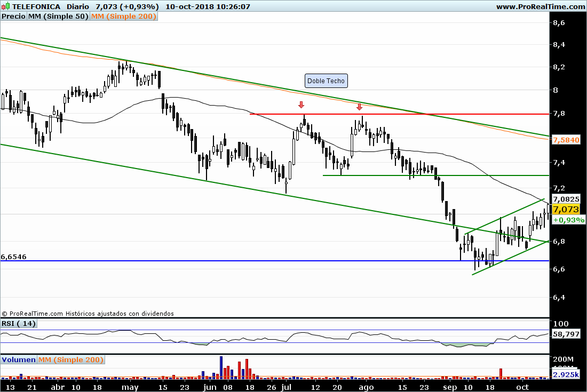Click the green candlestick icon beside TELEFONICA
Viewport: 587px width, 392px height.
pyautogui.click(x=6, y=6)
